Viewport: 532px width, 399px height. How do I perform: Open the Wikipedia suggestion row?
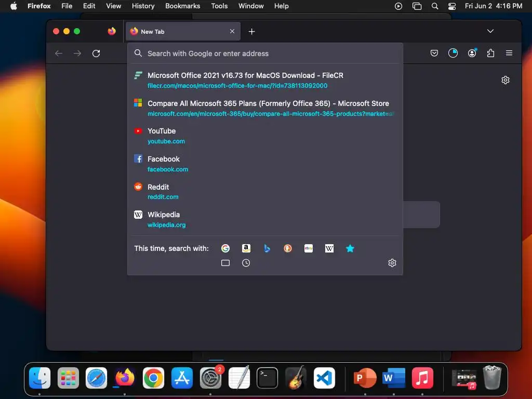[265, 220]
